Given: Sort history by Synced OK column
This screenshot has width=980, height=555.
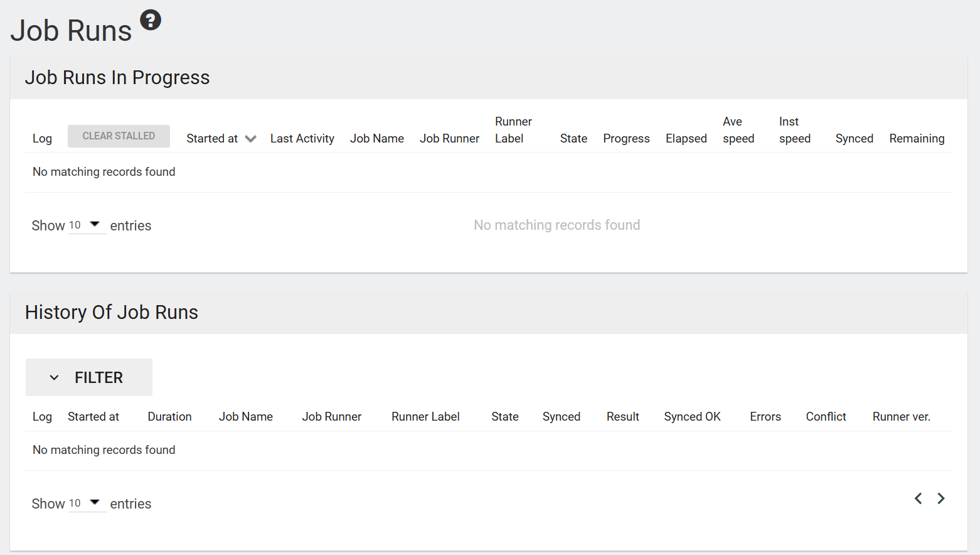Looking at the screenshot, I should (x=692, y=417).
